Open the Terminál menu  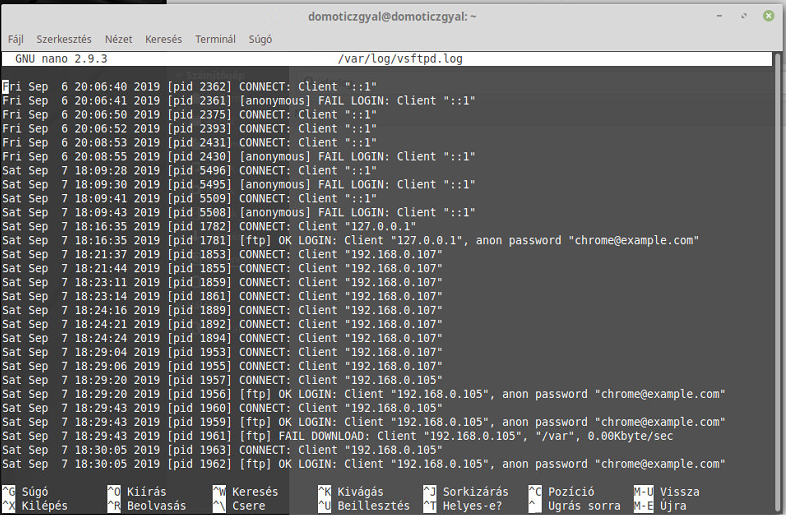(215, 39)
